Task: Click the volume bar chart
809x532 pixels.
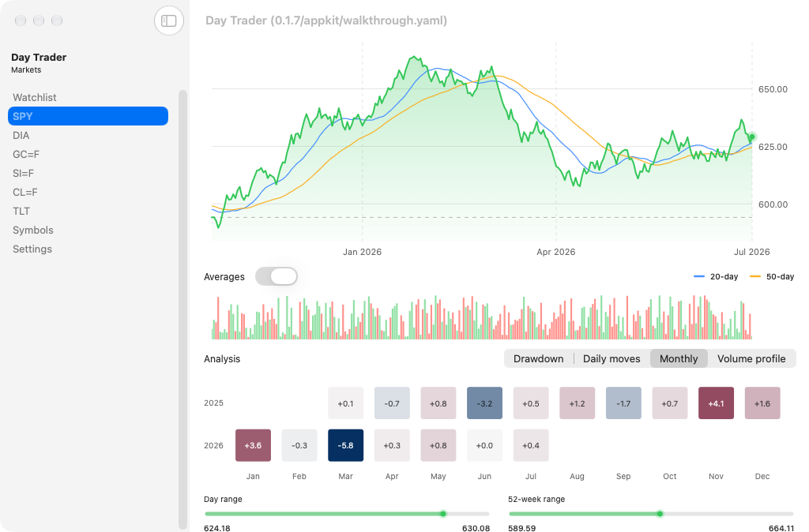Action: [x=482, y=317]
